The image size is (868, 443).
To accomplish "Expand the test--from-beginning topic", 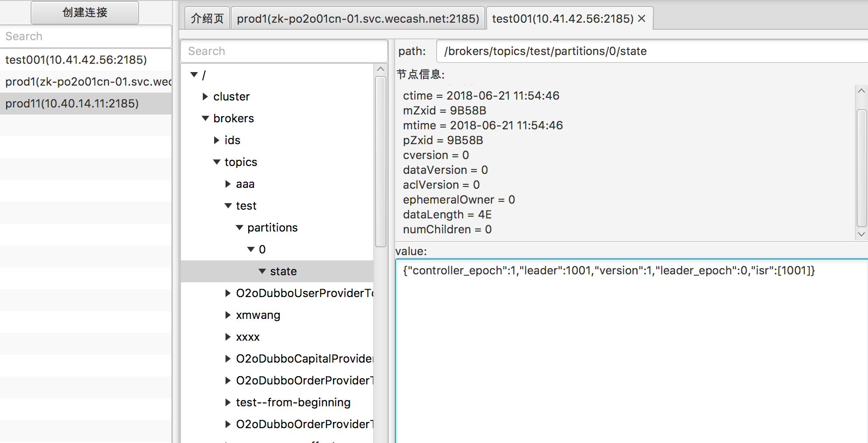I will [228, 402].
